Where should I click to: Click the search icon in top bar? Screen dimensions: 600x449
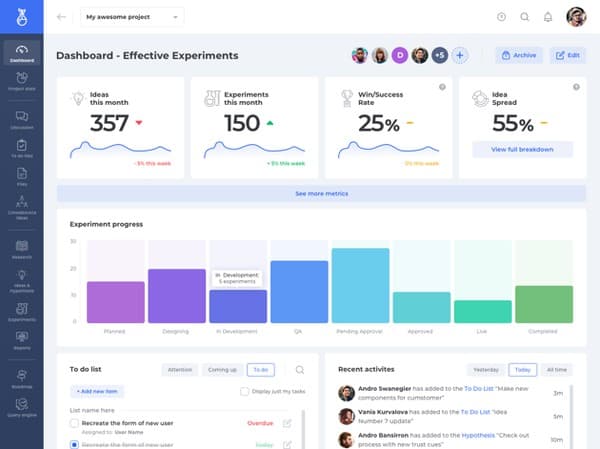[x=525, y=17]
